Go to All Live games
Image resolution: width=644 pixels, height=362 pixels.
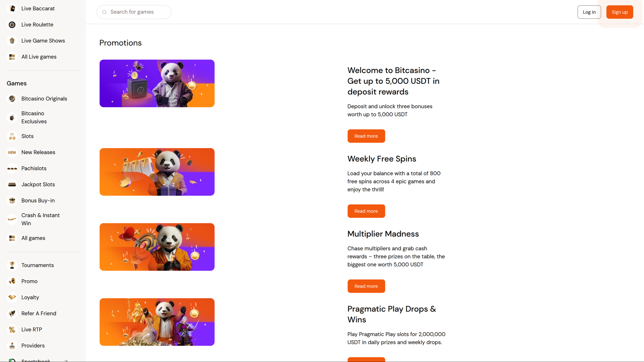(39, 57)
